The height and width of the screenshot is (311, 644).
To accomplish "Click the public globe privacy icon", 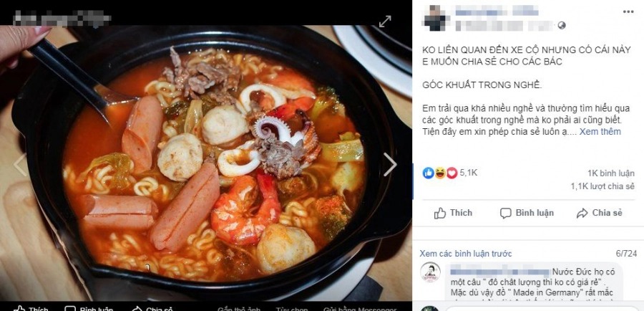I will pos(562,26).
